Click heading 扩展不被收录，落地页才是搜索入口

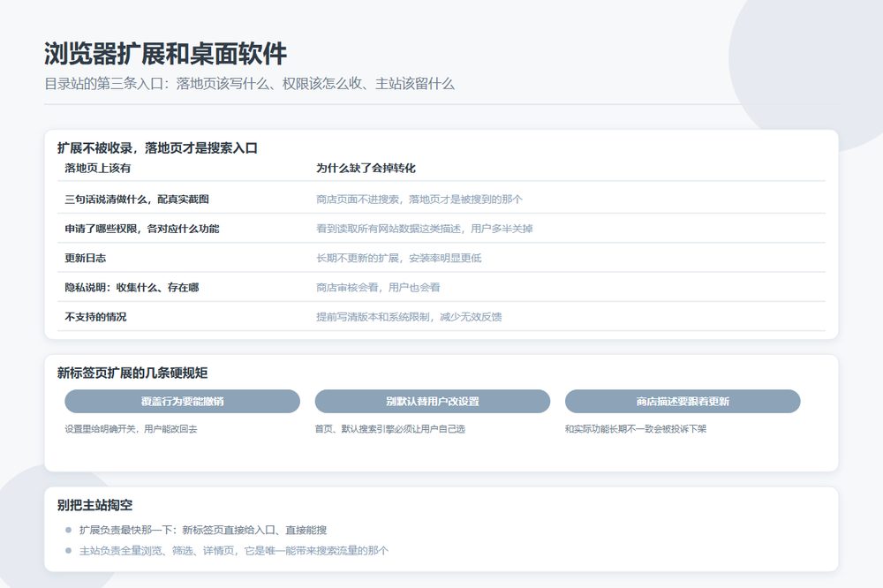(157, 148)
